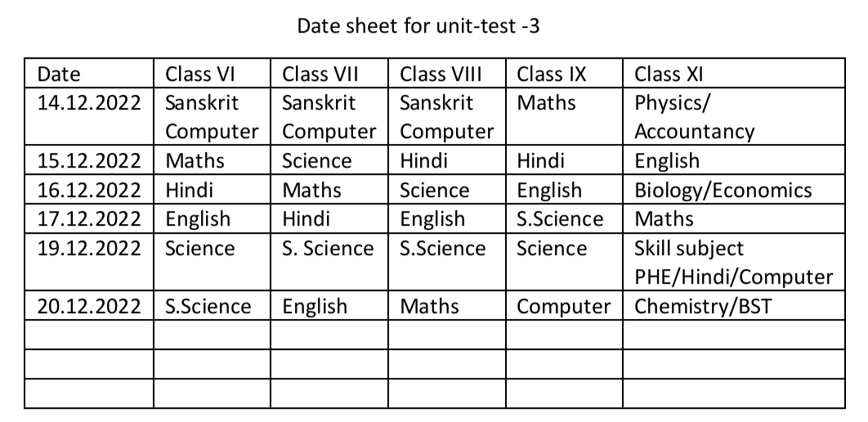The width and height of the screenshot is (868, 422).
Task: Click the 20.12.2022 date cell
Action: pos(89,305)
